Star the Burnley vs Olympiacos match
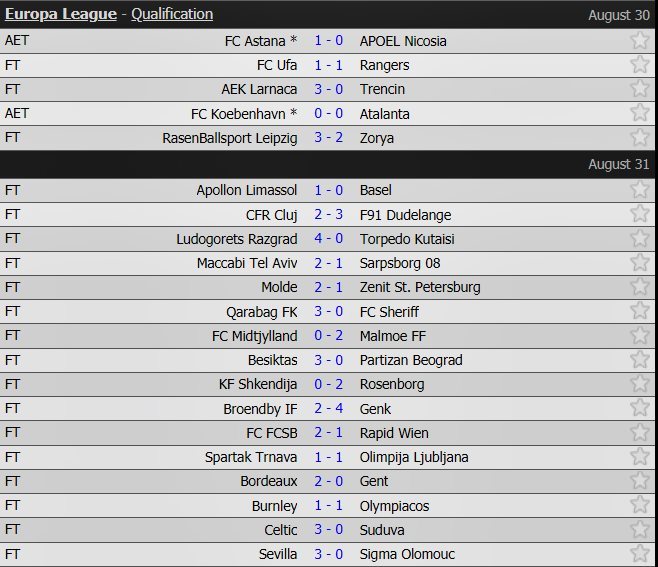Image resolution: width=658 pixels, height=567 pixels. [639, 506]
